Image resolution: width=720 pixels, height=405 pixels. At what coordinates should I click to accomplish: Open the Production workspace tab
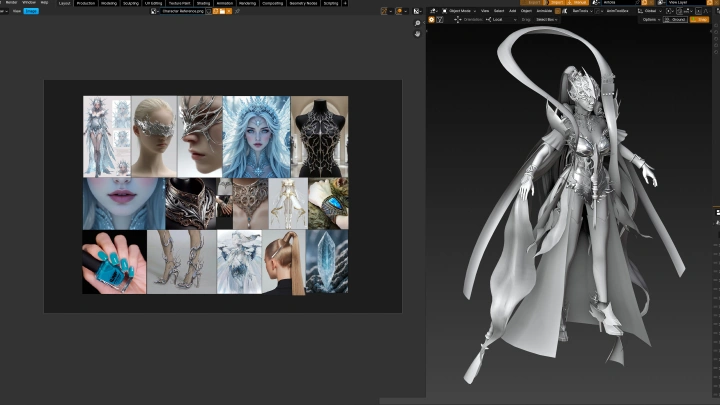click(x=85, y=3)
